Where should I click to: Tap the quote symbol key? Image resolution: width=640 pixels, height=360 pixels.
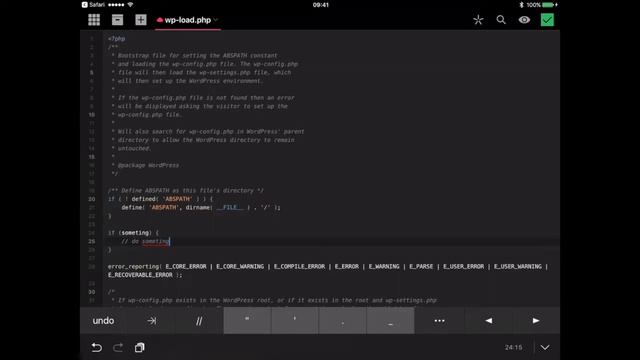(x=247, y=321)
